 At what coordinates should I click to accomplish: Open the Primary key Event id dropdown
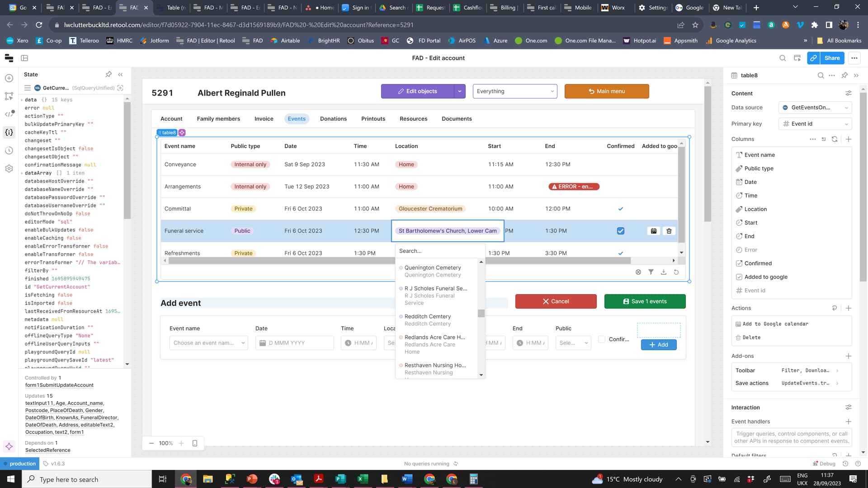pyautogui.click(x=815, y=124)
